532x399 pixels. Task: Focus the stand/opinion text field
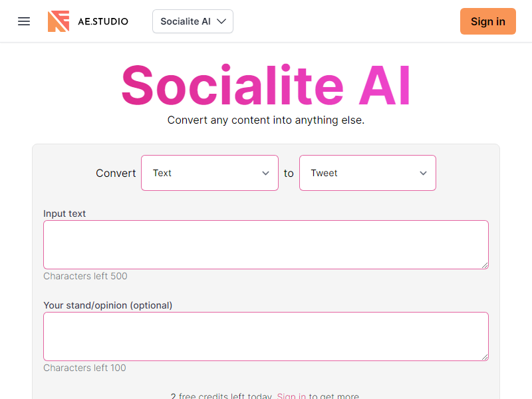(x=265, y=336)
